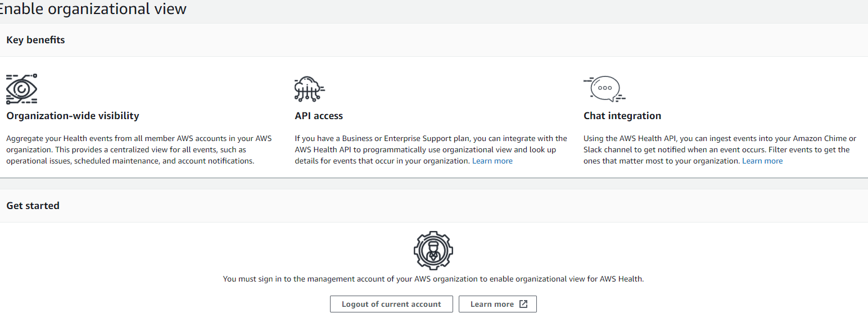The height and width of the screenshot is (322, 868).
Task: Click the external link icon on the Learn more button
Action: (x=523, y=304)
